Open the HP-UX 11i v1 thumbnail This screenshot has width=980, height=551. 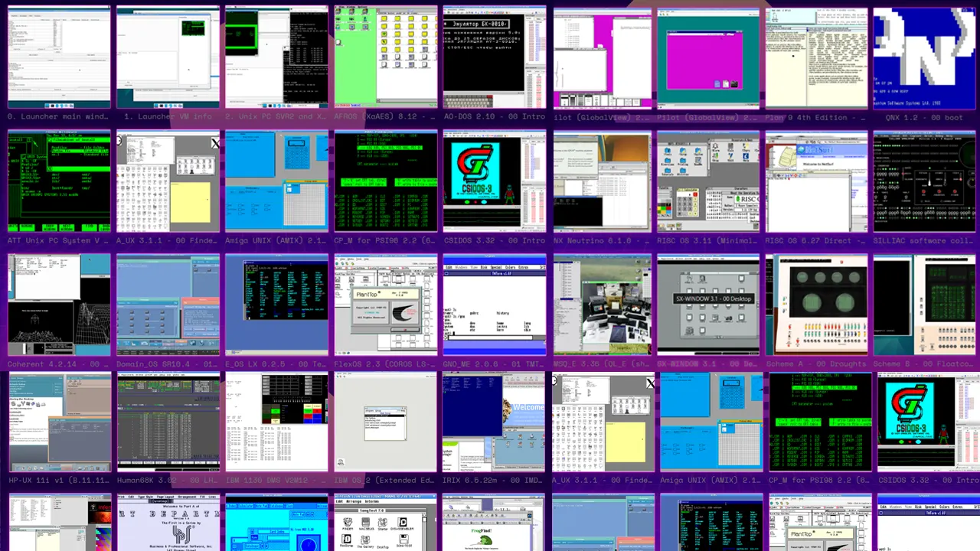click(x=59, y=422)
